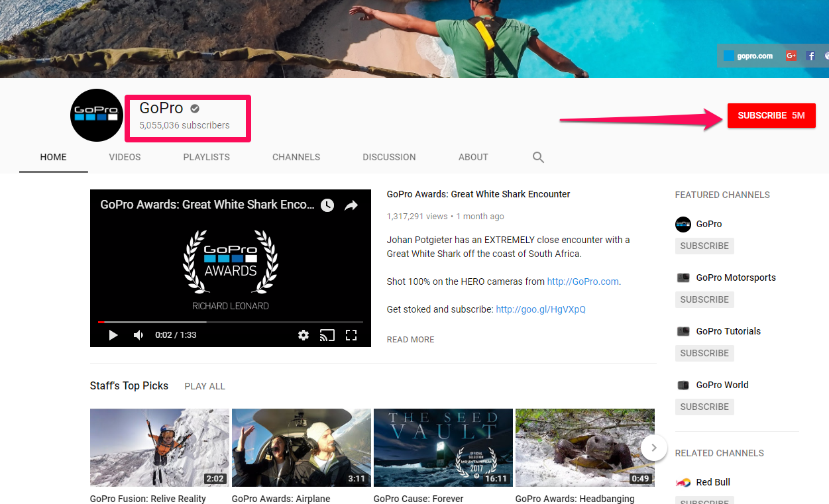
Task: Expand description with READ MORE
Action: (411, 339)
